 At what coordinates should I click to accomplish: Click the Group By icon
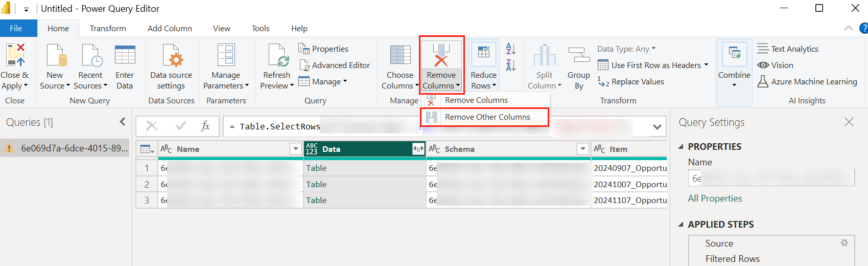(579, 55)
